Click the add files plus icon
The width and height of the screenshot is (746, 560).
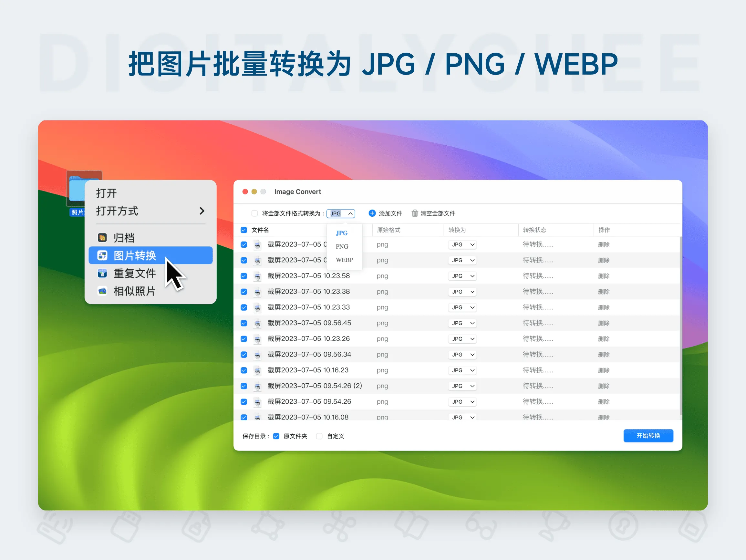pyautogui.click(x=372, y=213)
